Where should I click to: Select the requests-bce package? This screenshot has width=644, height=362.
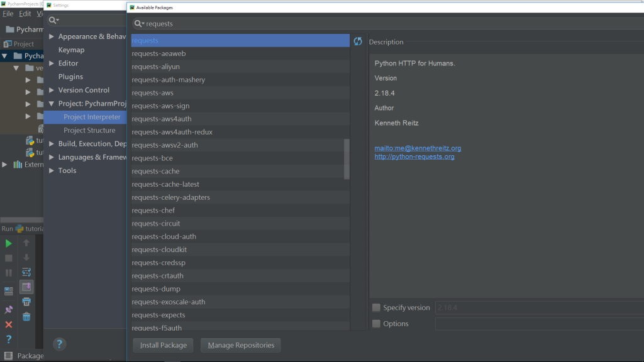click(237, 158)
